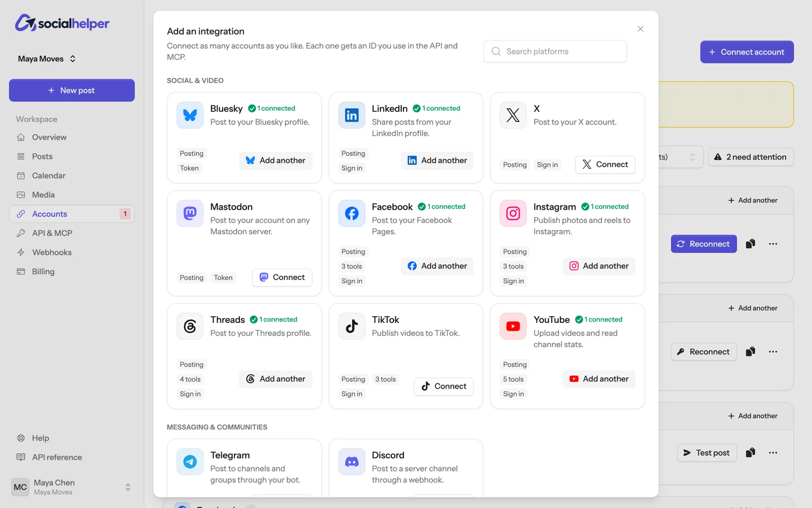
Task: Click the X platform logo icon
Action: (513, 115)
